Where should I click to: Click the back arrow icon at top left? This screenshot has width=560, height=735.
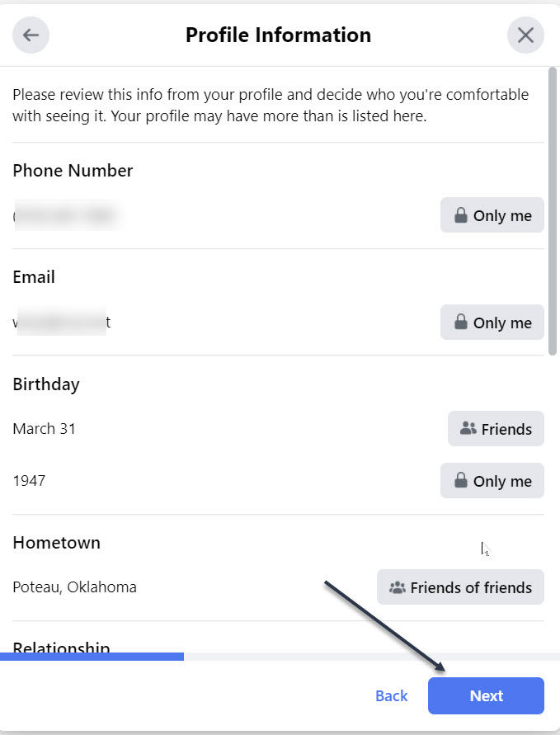click(x=31, y=35)
